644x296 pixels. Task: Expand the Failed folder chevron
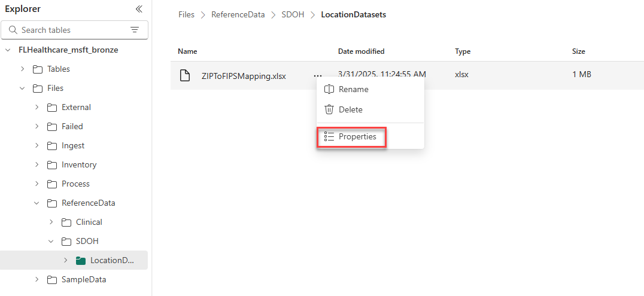coord(37,126)
